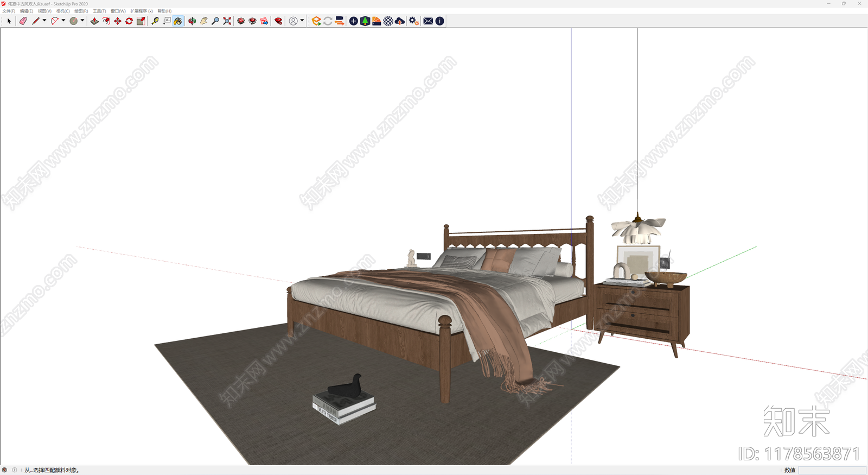Viewport: 868px width, 475px height.
Task: Open the 帮助(H) menu
Action: coord(164,11)
